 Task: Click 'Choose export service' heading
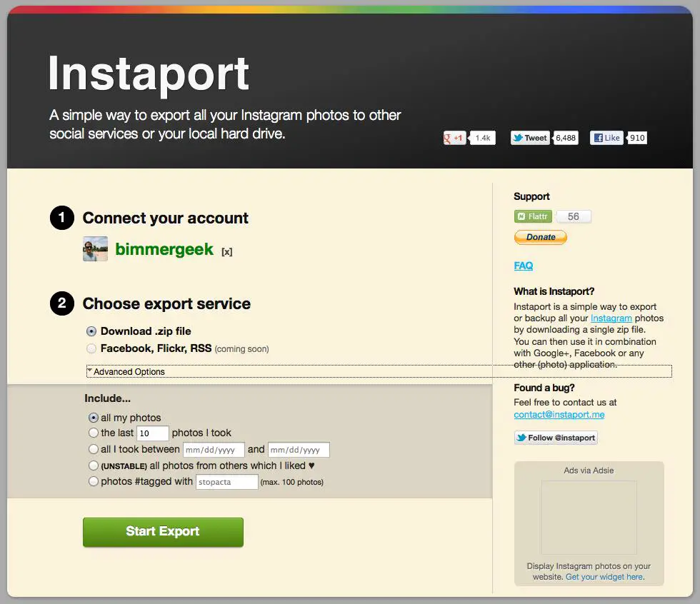(x=166, y=303)
